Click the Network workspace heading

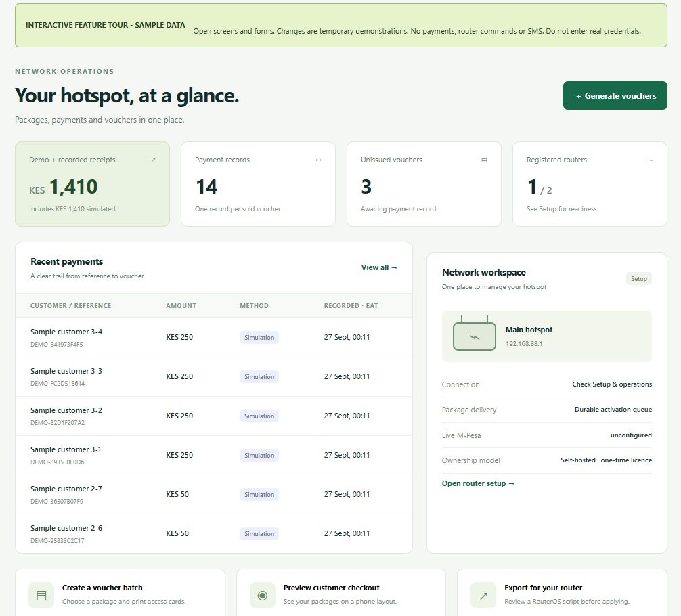click(x=484, y=272)
